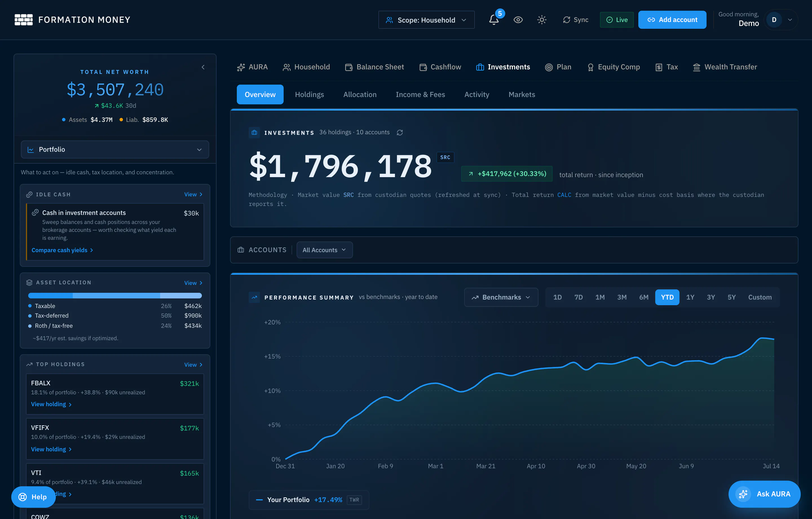Click the asset location allocation bar
The image size is (812, 519).
(x=115, y=296)
